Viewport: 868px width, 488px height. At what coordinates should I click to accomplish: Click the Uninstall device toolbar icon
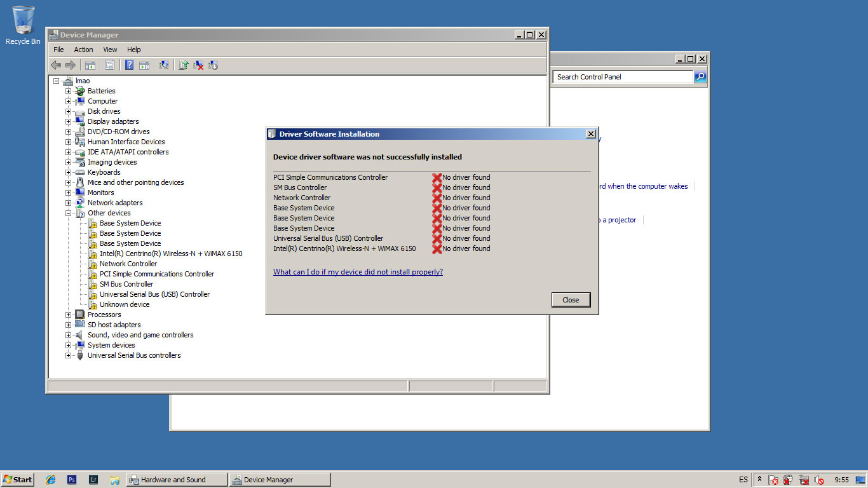click(x=198, y=65)
